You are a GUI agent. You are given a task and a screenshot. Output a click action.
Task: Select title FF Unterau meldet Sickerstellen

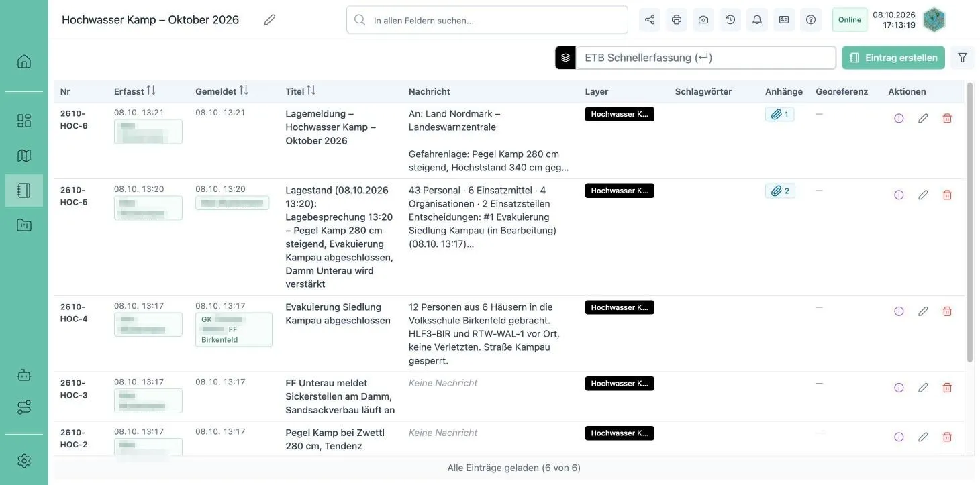(x=340, y=396)
